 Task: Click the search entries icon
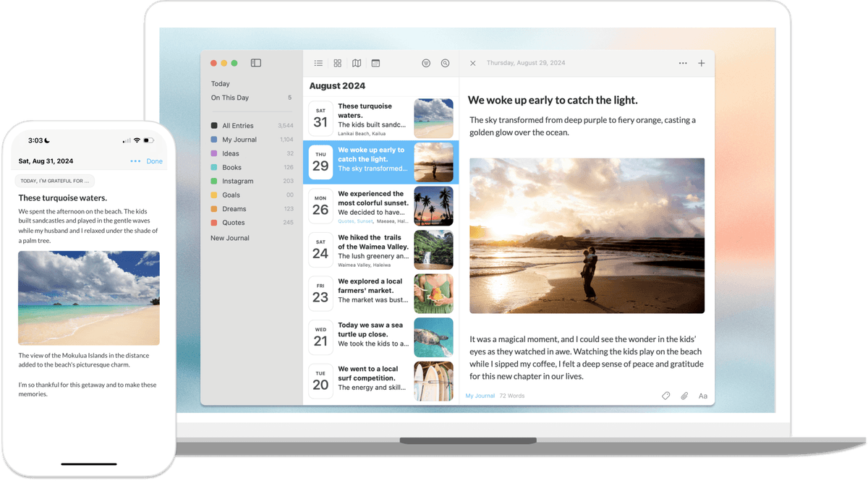tap(445, 64)
